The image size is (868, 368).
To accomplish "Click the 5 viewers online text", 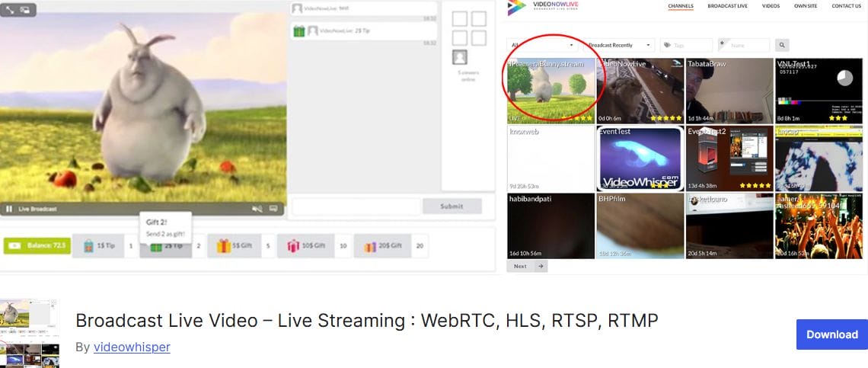I will point(468,76).
